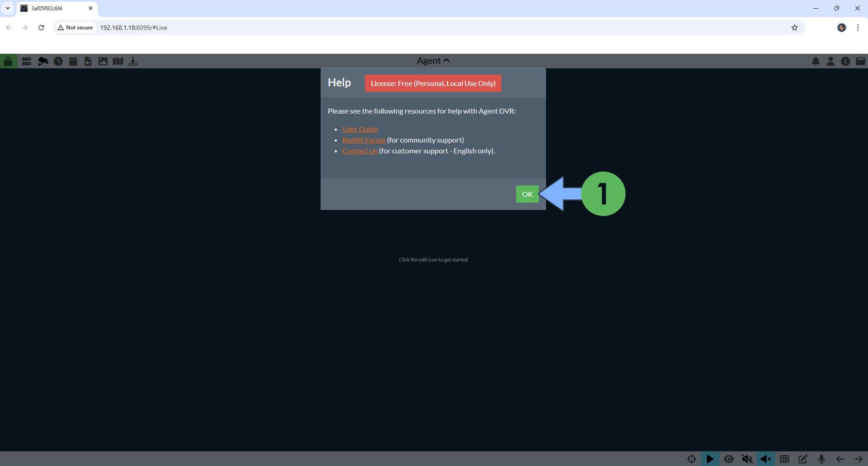Click the window layout icon at top right
This screenshot has width=868, height=466.
860,61
